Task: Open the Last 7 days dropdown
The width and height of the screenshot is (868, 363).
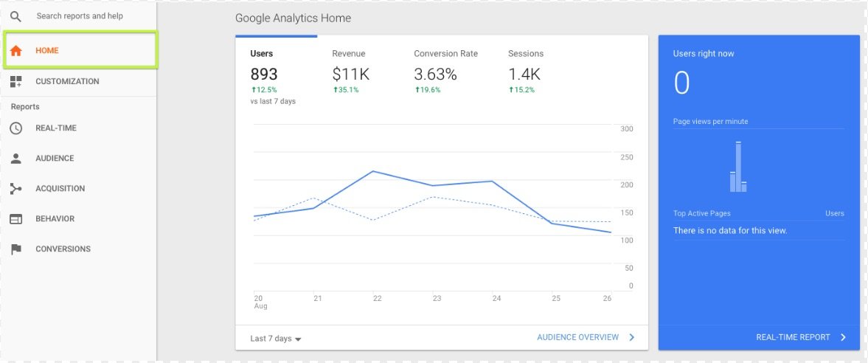Action: (x=276, y=339)
